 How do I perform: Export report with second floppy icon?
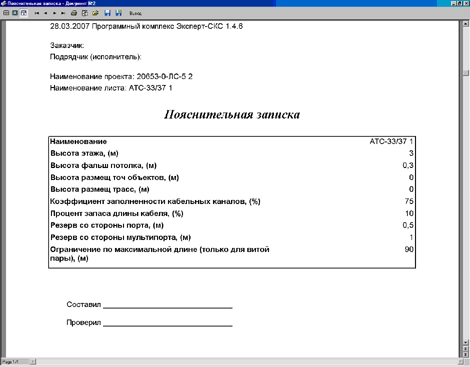pos(118,13)
